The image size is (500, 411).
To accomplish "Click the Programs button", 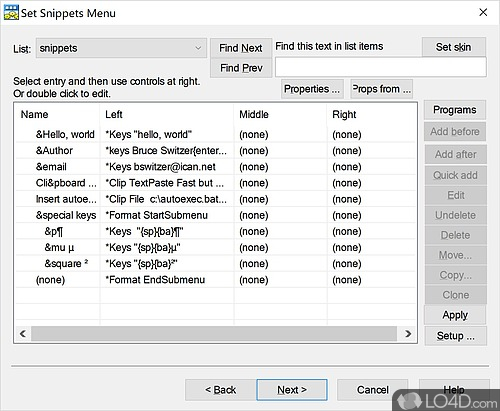I will pos(455,110).
